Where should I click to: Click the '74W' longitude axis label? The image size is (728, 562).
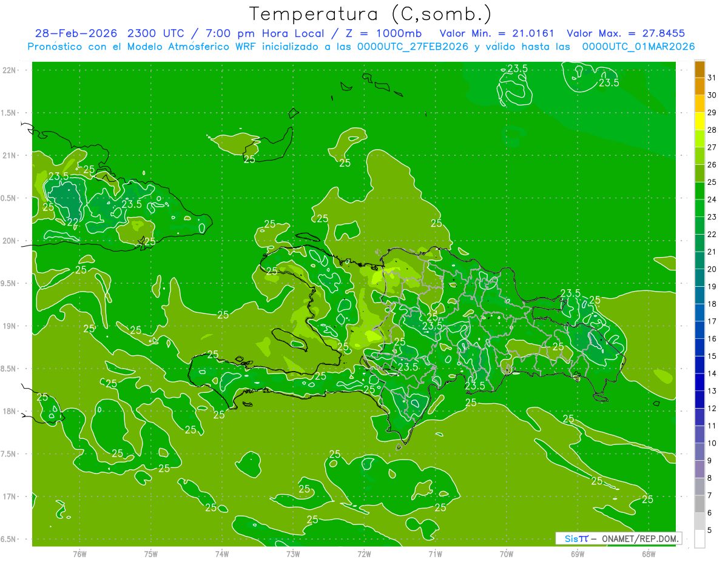[x=222, y=554]
